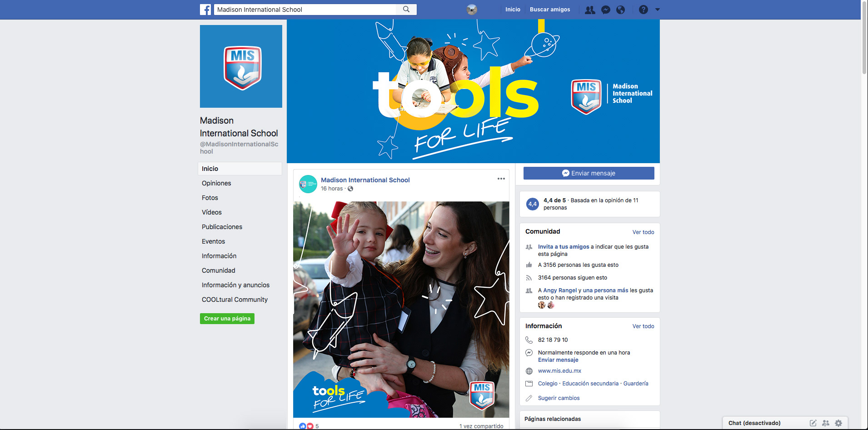Screen dimensions: 868x430
Task: Click the heart reaction icon
Action: coord(310,426)
